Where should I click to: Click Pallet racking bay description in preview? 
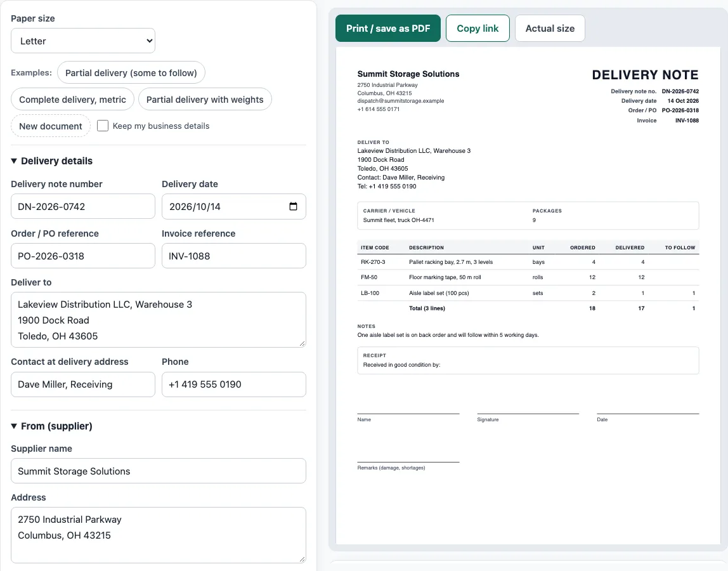coord(451,262)
